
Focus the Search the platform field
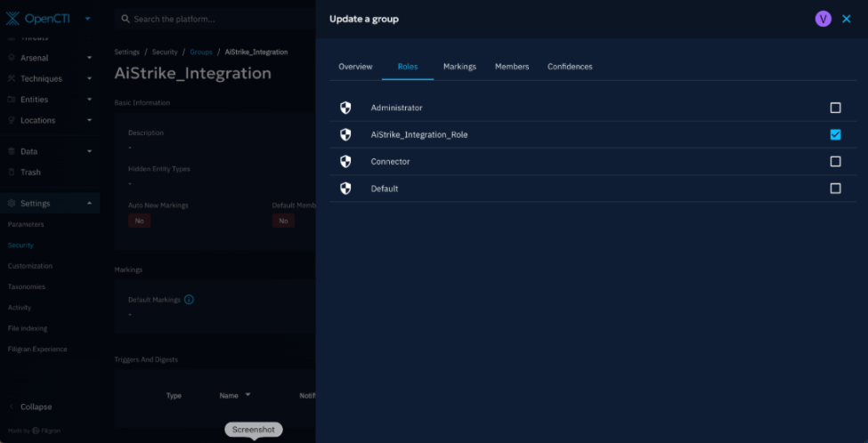tap(216, 19)
